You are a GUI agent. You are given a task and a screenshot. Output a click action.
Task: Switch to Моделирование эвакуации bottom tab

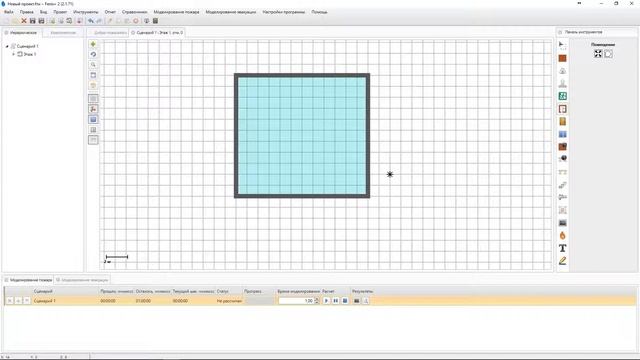coord(82,280)
